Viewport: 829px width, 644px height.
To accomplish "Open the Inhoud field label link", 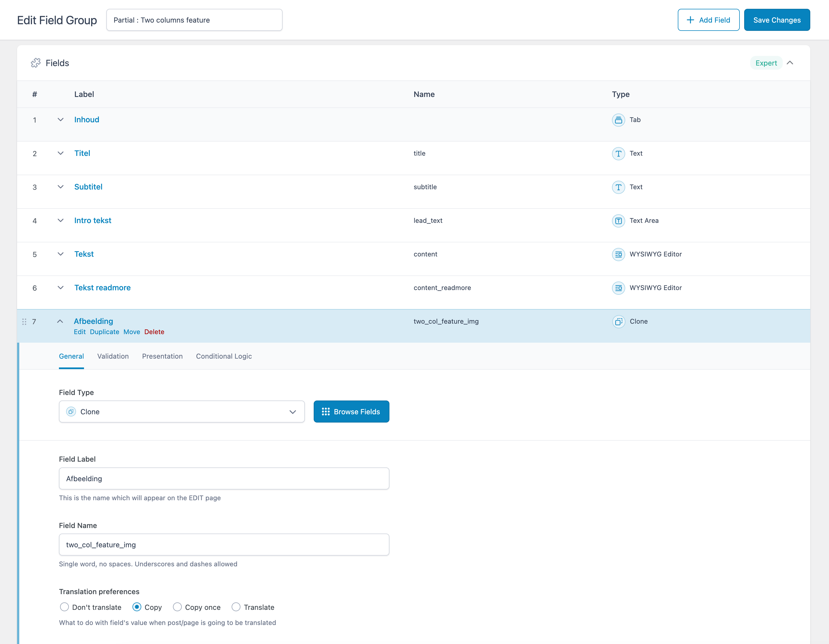I will point(86,120).
